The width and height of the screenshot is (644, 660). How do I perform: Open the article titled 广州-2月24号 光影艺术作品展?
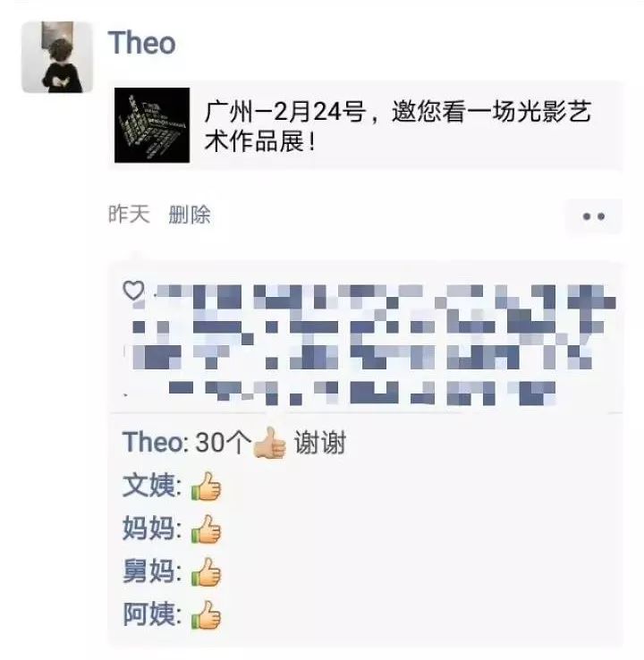[365, 125]
